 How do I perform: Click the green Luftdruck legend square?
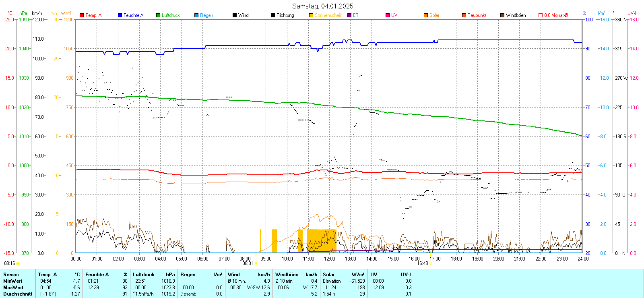(x=158, y=15)
